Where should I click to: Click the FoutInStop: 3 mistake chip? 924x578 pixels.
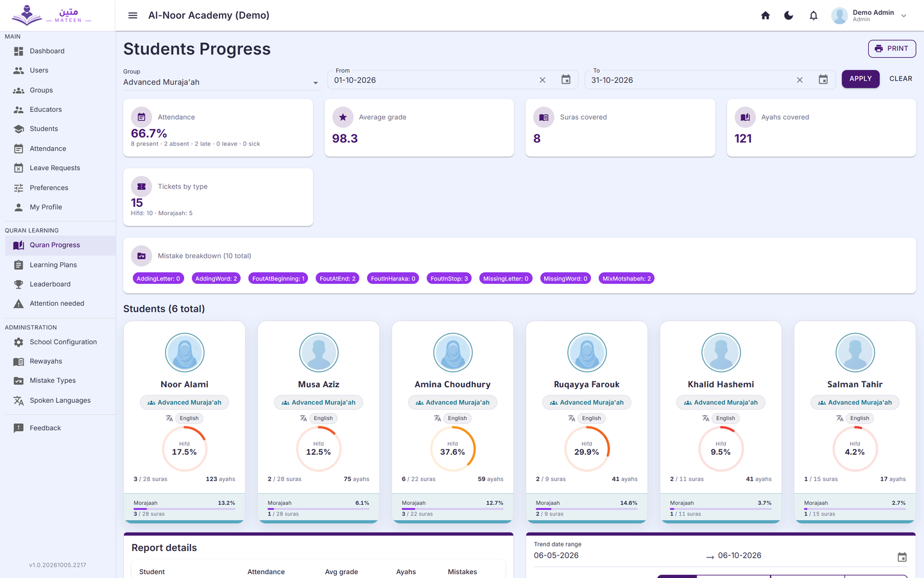point(449,279)
